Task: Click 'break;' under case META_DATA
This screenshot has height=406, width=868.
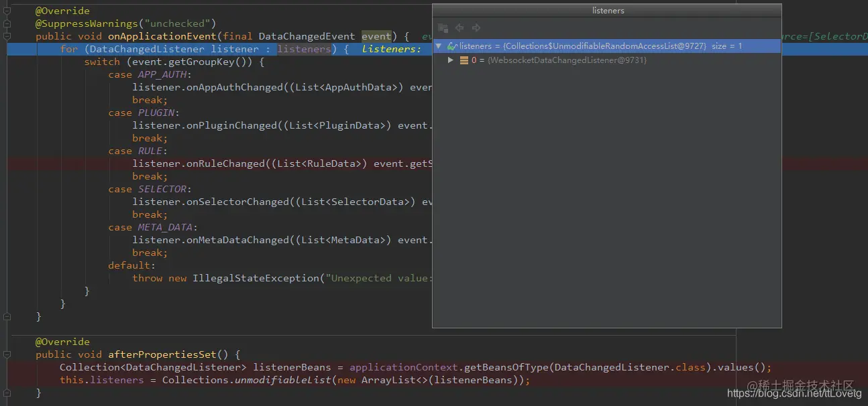Action: tap(150, 253)
